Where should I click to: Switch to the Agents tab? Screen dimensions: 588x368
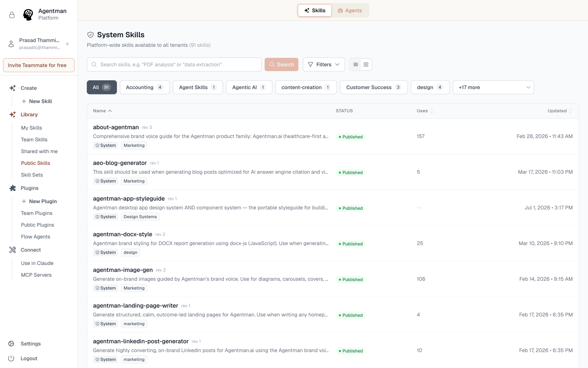(350, 10)
